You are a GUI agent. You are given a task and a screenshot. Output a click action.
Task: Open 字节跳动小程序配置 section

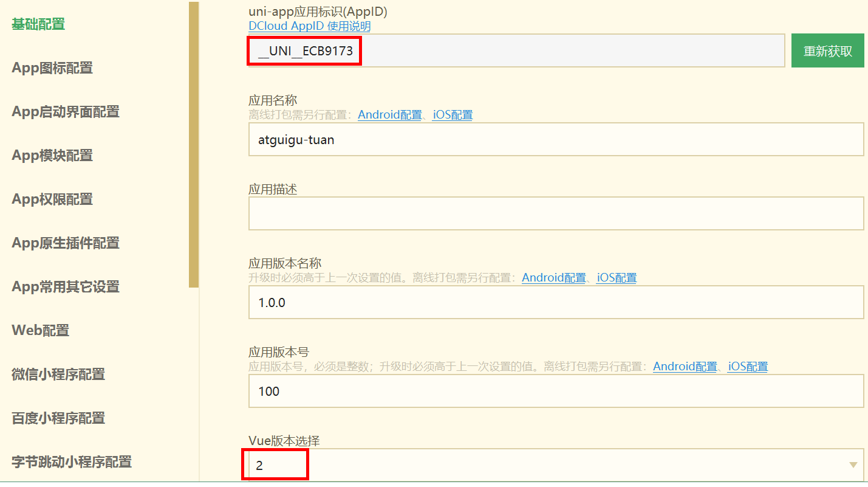72,462
